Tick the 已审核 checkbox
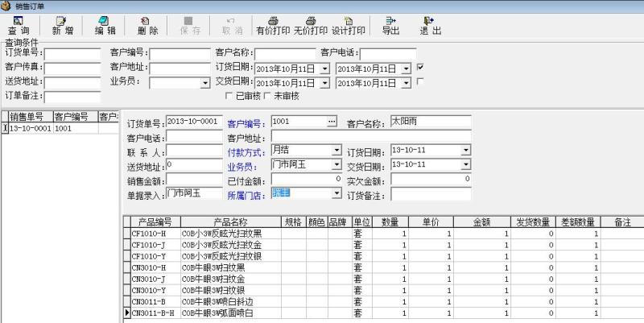The image size is (644, 323). click(229, 96)
